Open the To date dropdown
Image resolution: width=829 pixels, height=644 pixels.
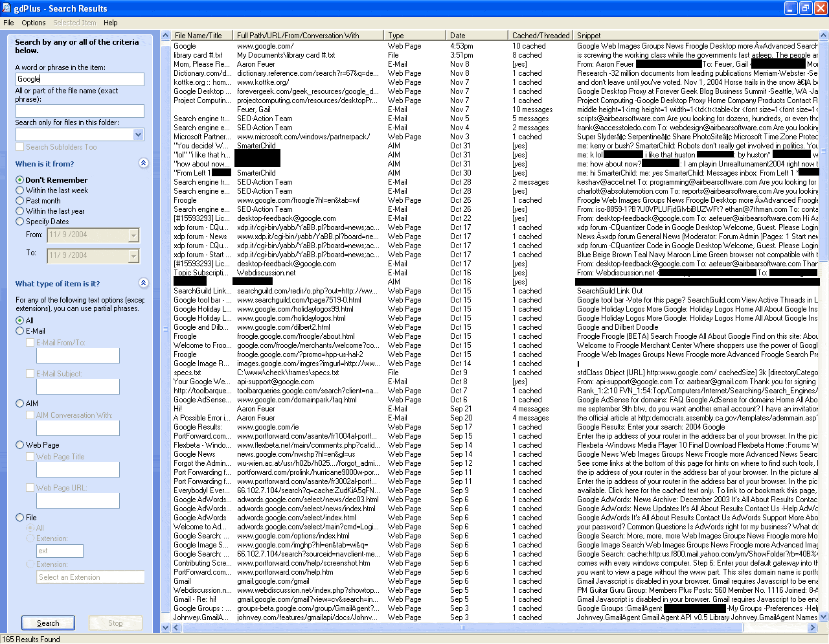[x=133, y=256]
